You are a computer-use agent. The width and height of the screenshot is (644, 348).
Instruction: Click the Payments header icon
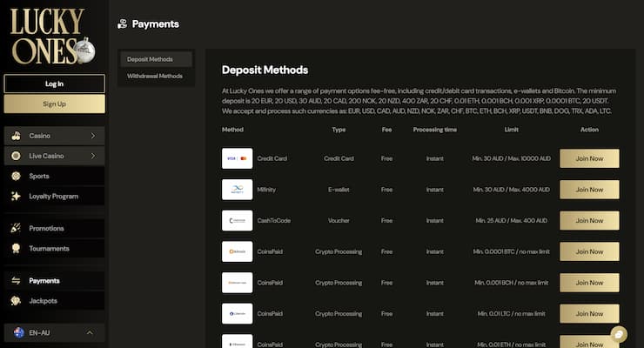[123, 24]
